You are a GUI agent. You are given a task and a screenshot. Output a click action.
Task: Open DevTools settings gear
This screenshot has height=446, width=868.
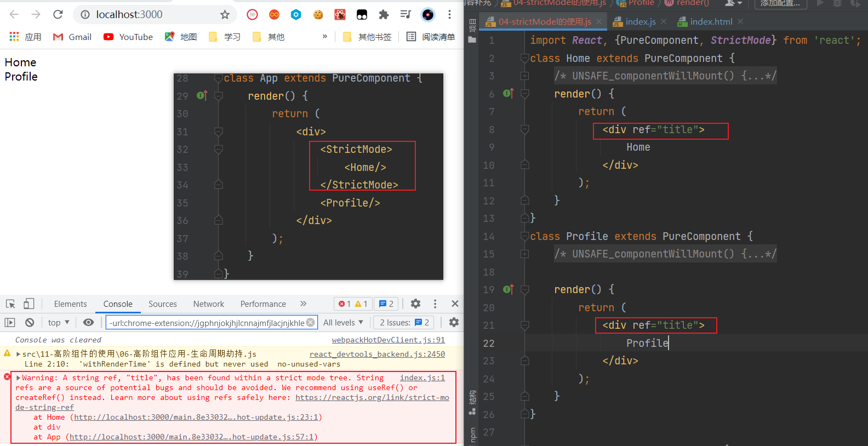[x=415, y=304]
